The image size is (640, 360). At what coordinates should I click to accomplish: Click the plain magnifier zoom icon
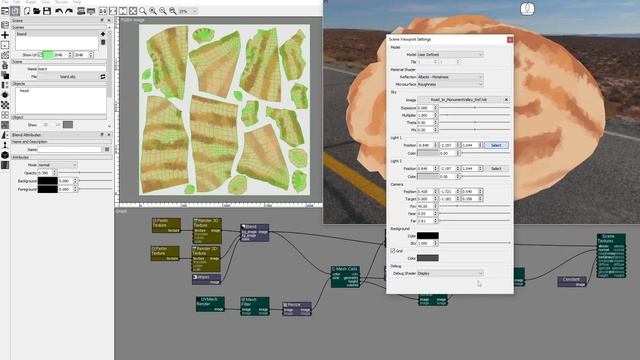point(143,11)
